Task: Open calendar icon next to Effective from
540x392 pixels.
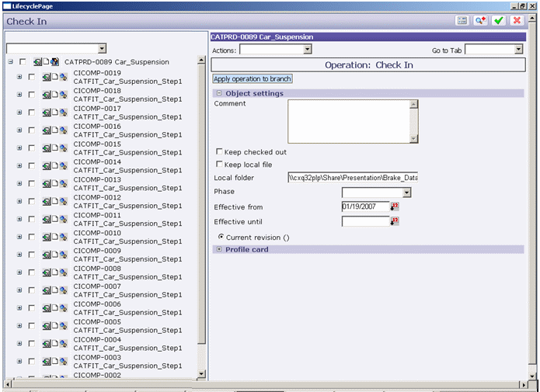Action: (x=395, y=206)
